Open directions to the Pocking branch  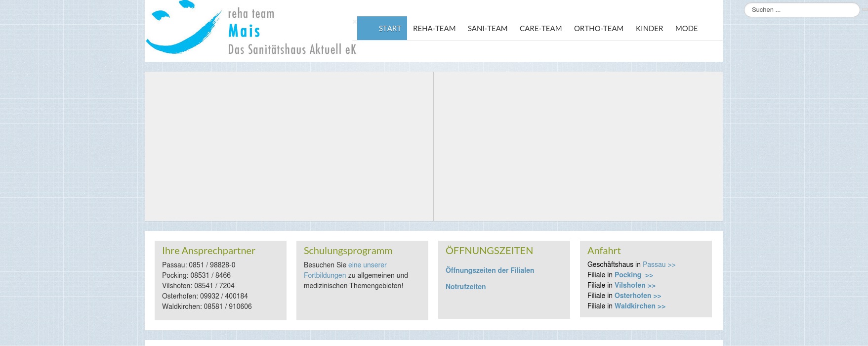tap(633, 275)
